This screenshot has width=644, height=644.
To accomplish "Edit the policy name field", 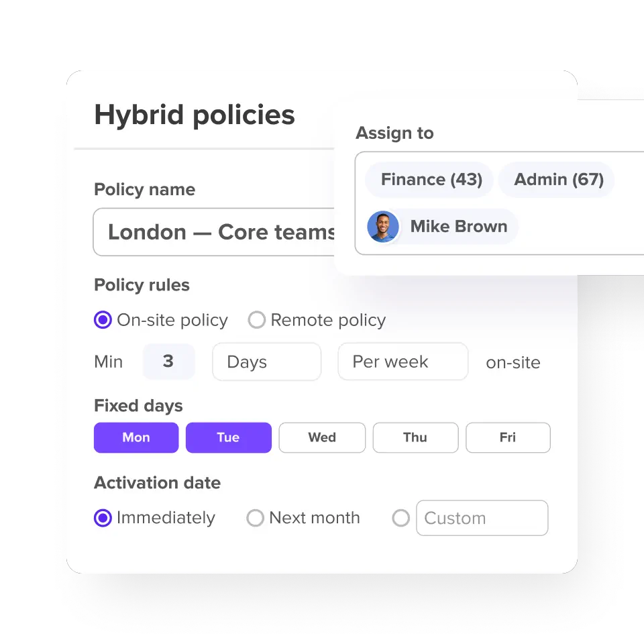I will click(x=213, y=232).
